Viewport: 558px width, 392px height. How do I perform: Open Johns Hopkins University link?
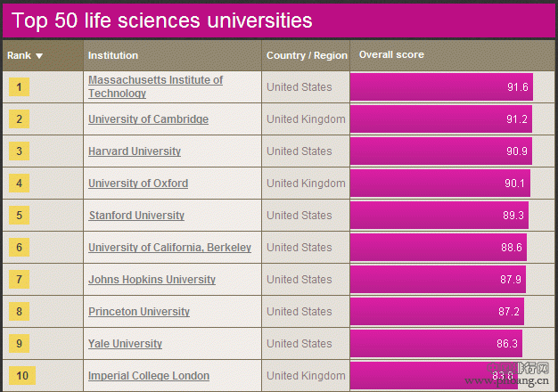pos(152,279)
